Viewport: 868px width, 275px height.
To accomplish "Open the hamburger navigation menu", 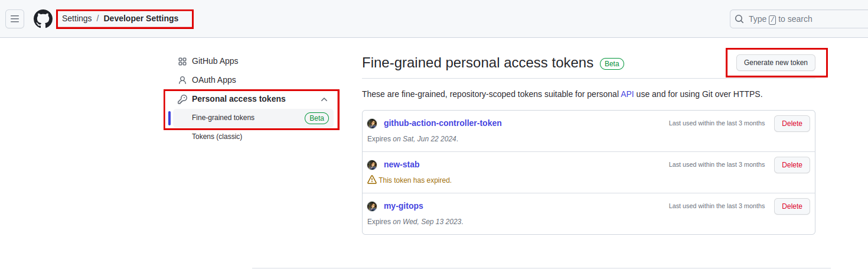I will [15, 19].
